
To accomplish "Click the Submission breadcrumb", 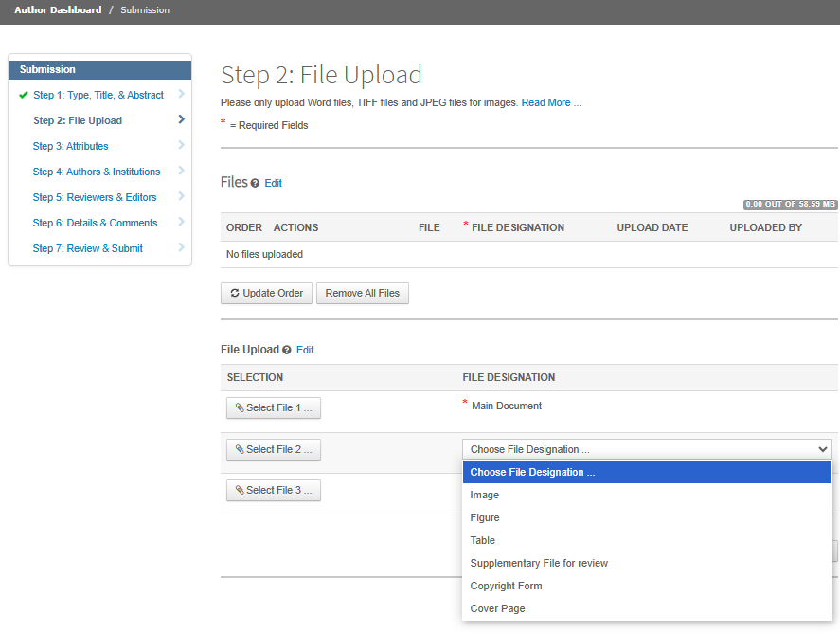I will tap(145, 9).
